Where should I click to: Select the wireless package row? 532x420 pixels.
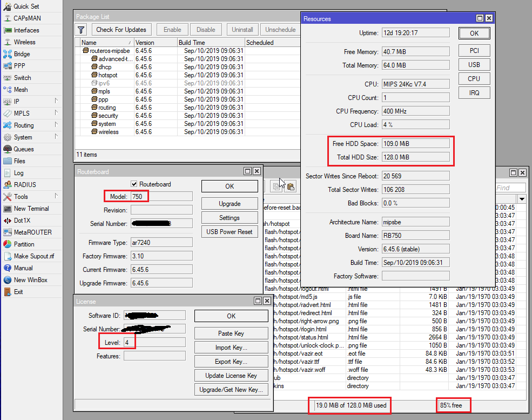click(x=187, y=132)
